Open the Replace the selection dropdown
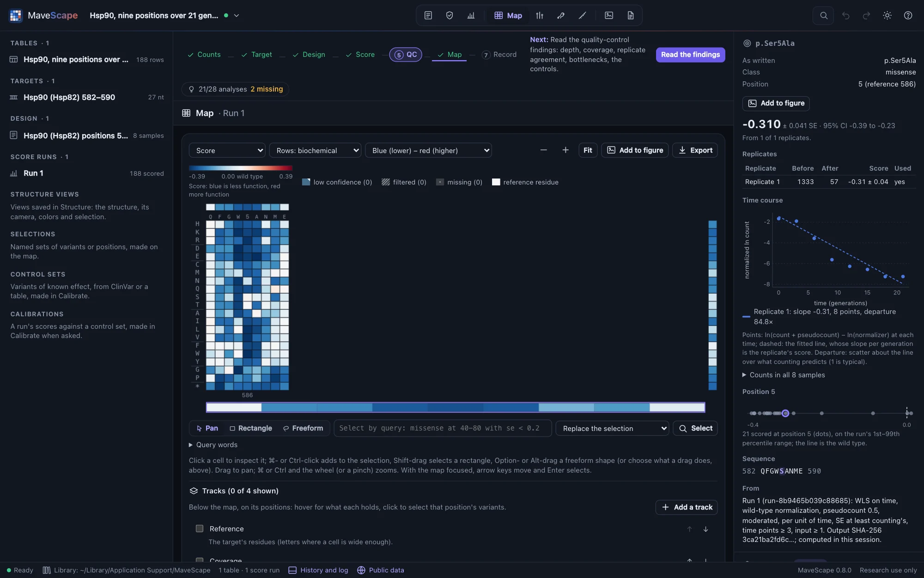This screenshot has height=578, width=924. pyautogui.click(x=612, y=428)
